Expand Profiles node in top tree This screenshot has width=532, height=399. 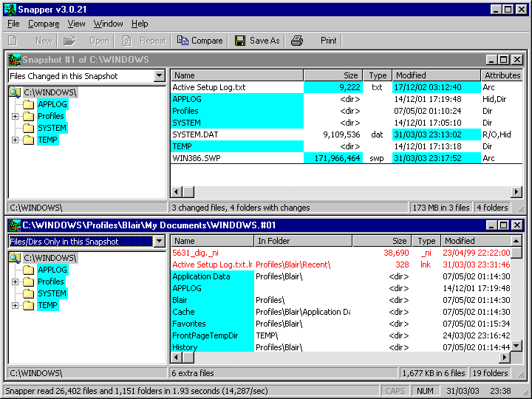tap(15, 117)
